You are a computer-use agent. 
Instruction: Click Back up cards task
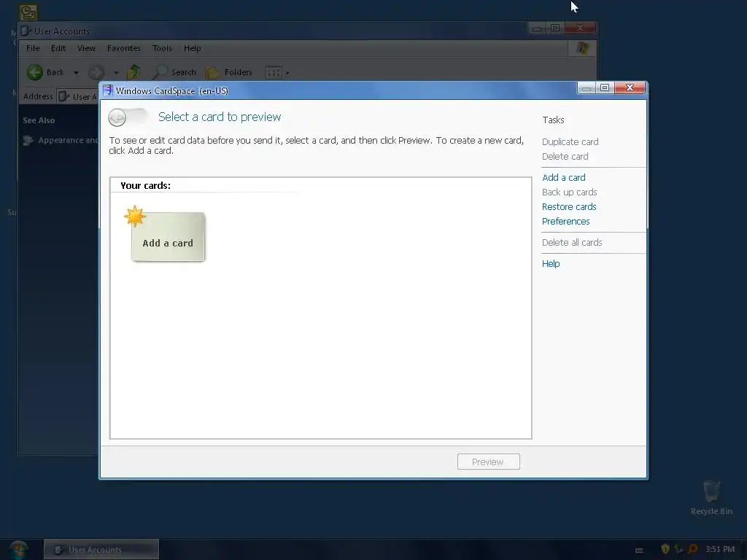click(569, 192)
